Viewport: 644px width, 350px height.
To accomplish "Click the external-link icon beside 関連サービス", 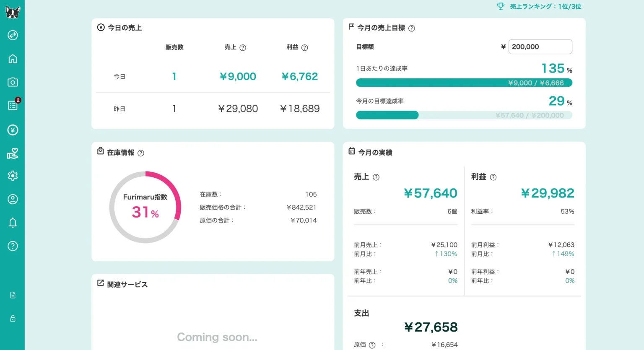I will click(x=101, y=283).
